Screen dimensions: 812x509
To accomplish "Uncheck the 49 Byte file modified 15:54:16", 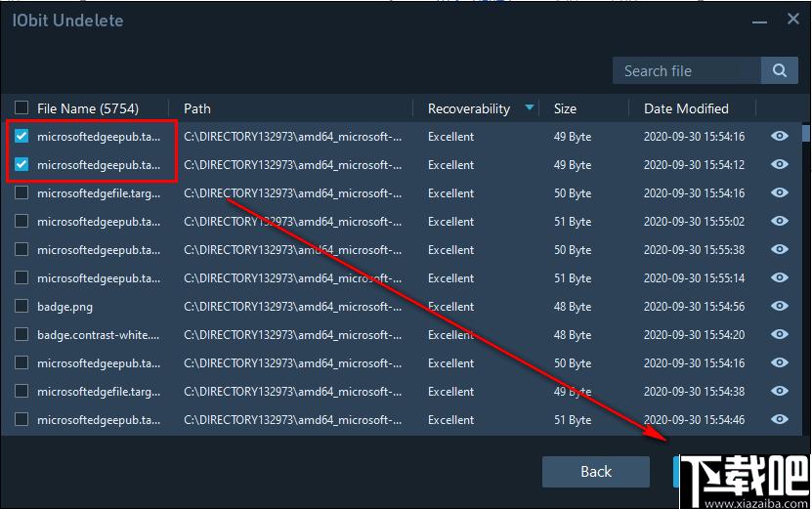I will tap(21, 136).
